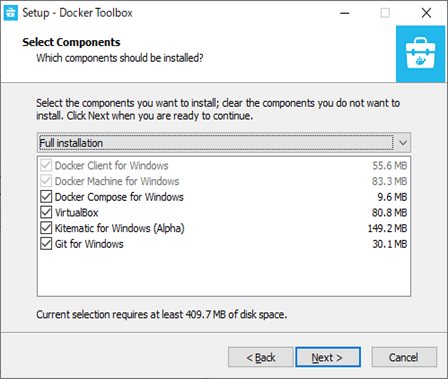448x379 pixels.
Task: Toggle the Docker Client for Windows checkbox
Action: [46, 165]
